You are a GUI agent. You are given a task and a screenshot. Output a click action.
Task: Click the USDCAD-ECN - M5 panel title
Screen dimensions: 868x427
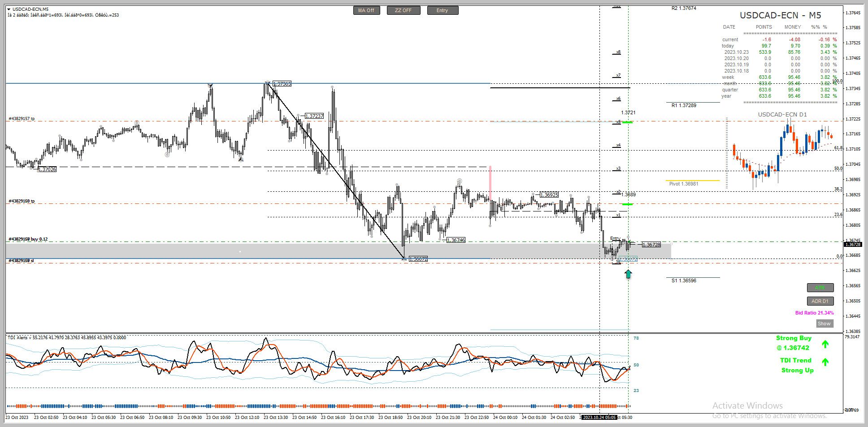780,15
